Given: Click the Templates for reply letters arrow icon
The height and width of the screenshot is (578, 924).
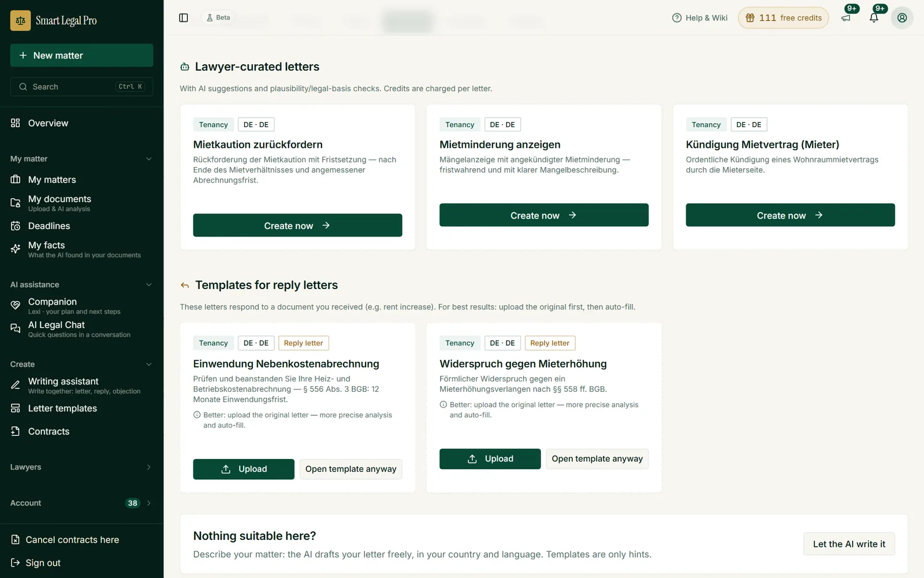Looking at the screenshot, I should (185, 286).
